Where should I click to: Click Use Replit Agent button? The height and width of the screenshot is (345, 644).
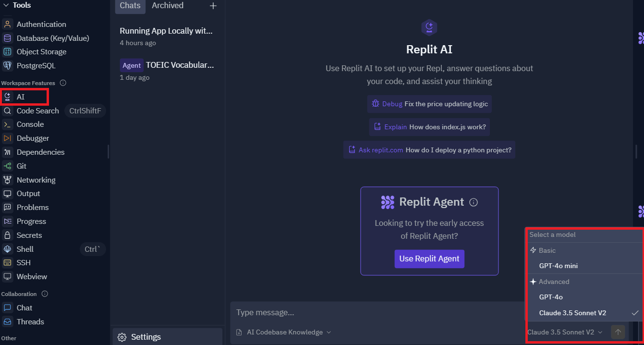point(429,259)
